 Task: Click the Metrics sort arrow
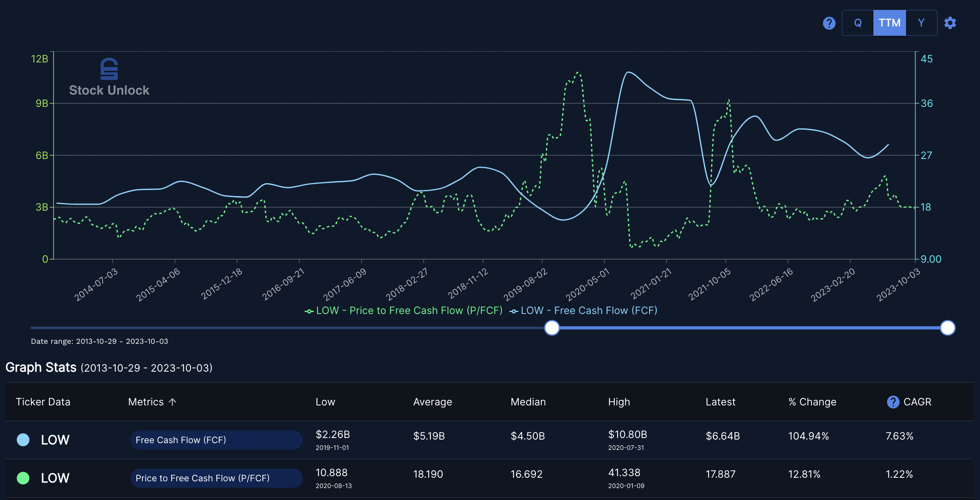tap(172, 402)
